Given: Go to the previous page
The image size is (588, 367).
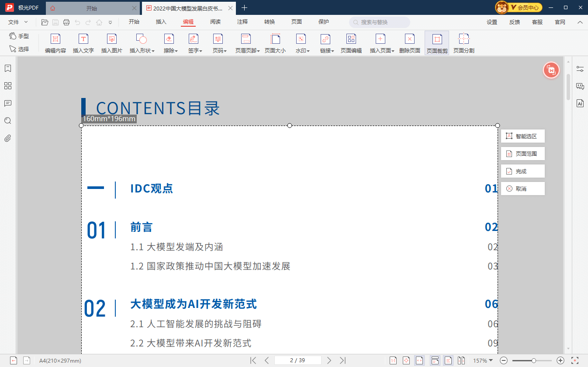Looking at the screenshot, I should point(266,360).
